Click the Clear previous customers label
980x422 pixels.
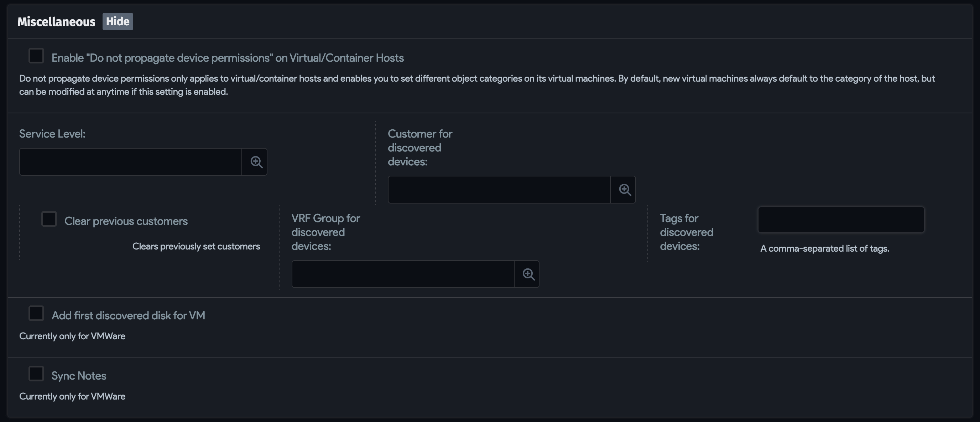point(126,221)
